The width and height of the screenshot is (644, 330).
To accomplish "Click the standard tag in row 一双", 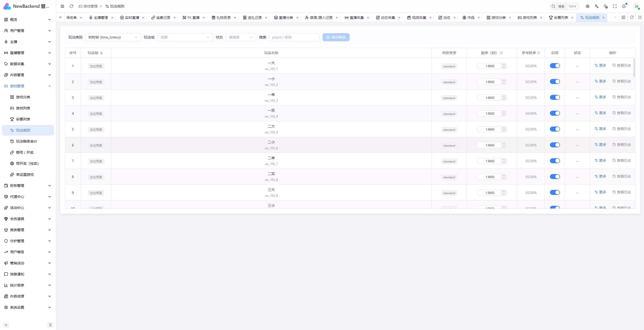I will click(449, 114).
